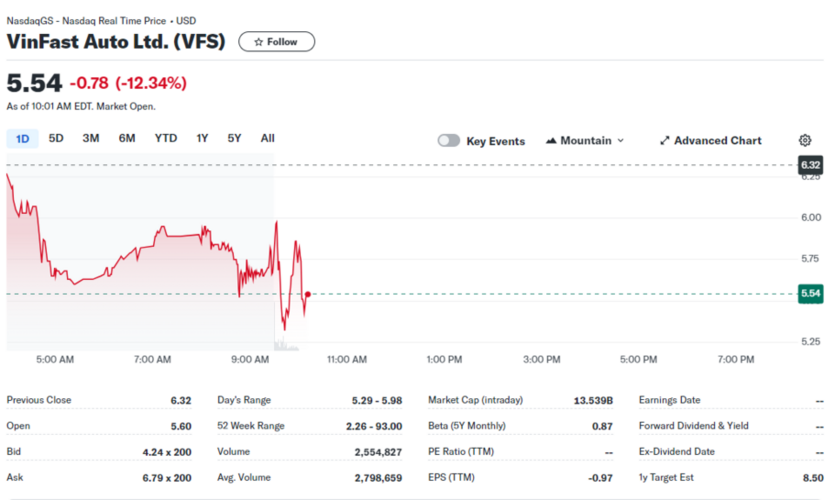Click the -0.78 (-12.34%) price change text
Viewport: 835px width, 500px height.
(128, 83)
